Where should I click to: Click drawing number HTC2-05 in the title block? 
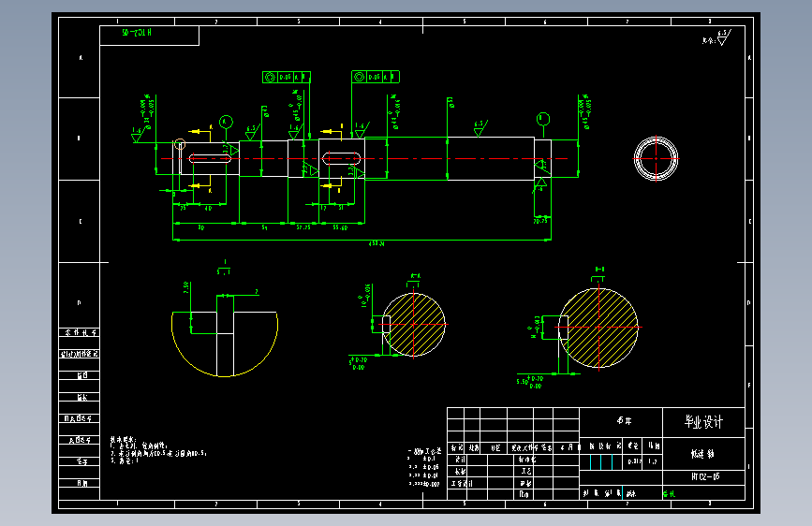705,476
